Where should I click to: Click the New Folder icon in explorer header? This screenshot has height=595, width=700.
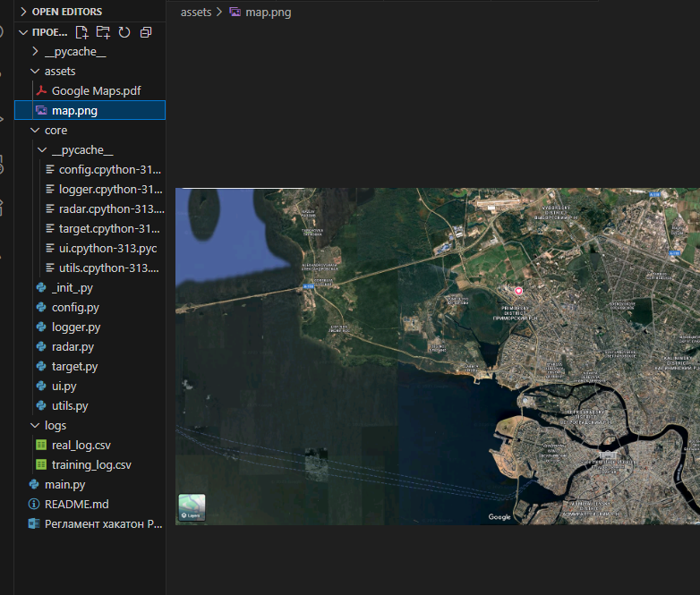(x=103, y=32)
